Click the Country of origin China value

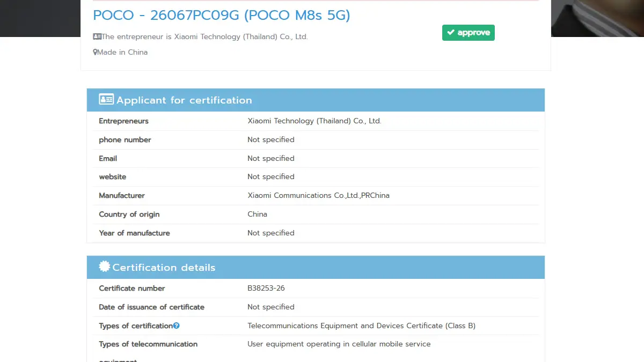(x=257, y=215)
